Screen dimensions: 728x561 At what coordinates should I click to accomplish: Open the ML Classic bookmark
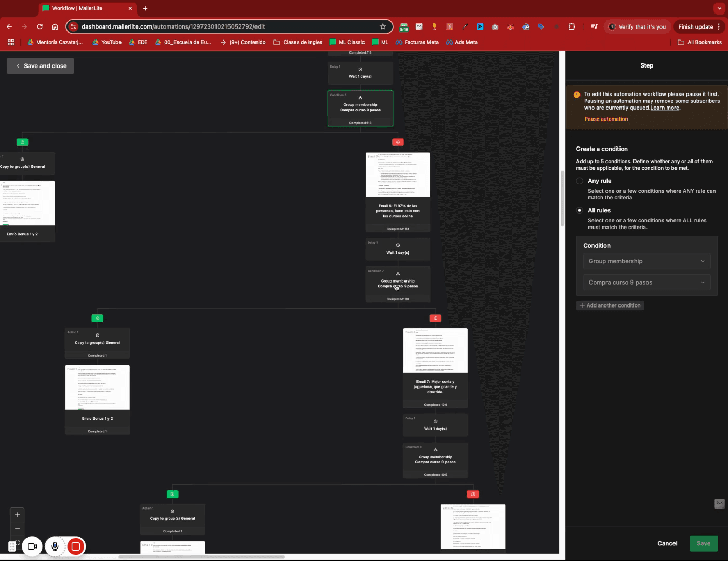click(x=347, y=42)
